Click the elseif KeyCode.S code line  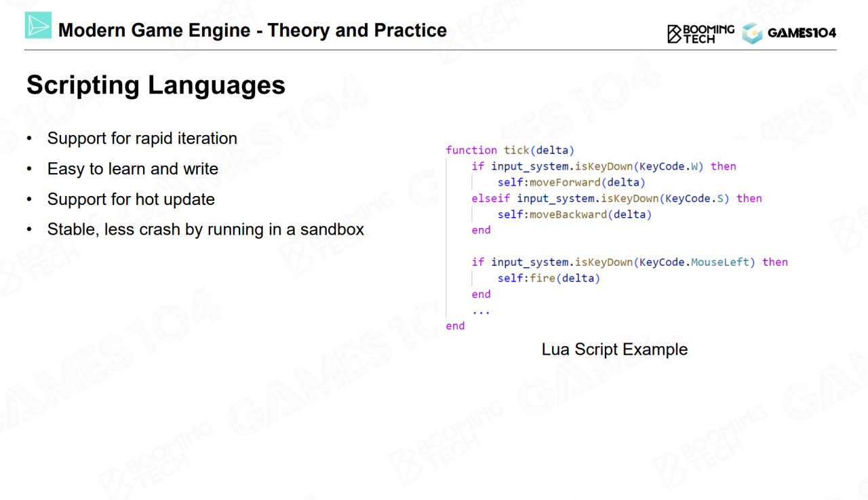point(616,198)
